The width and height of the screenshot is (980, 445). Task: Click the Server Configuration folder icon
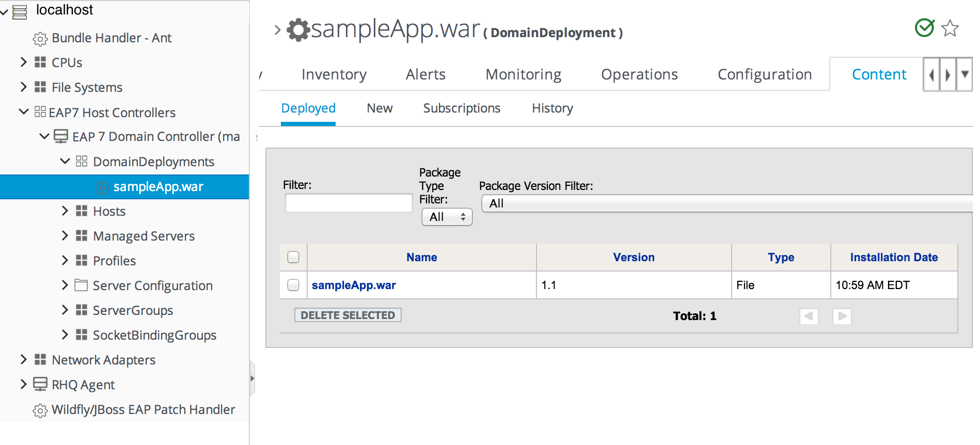81,285
